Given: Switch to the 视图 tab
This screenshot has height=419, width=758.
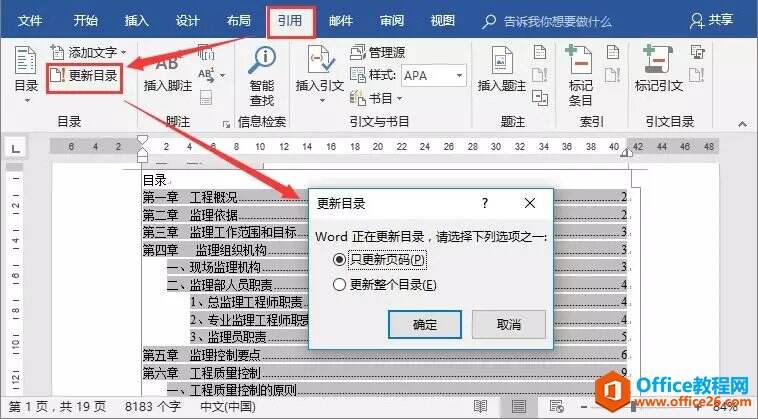Looking at the screenshot, I should (443, 20).
